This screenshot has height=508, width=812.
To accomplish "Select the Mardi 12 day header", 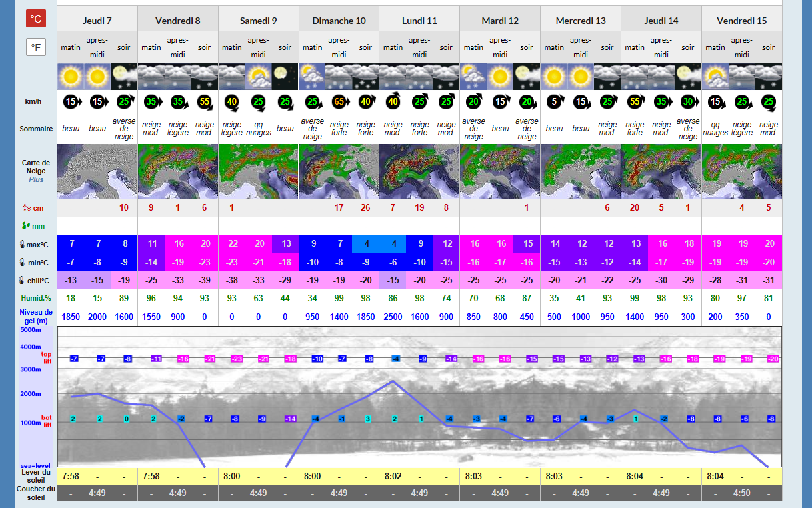I will 500,21.
